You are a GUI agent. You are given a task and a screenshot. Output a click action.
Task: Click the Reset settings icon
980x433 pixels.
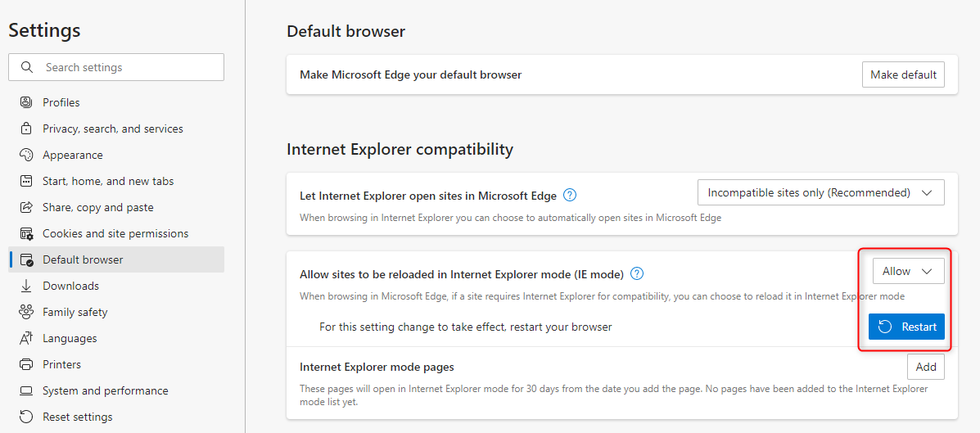26,417
